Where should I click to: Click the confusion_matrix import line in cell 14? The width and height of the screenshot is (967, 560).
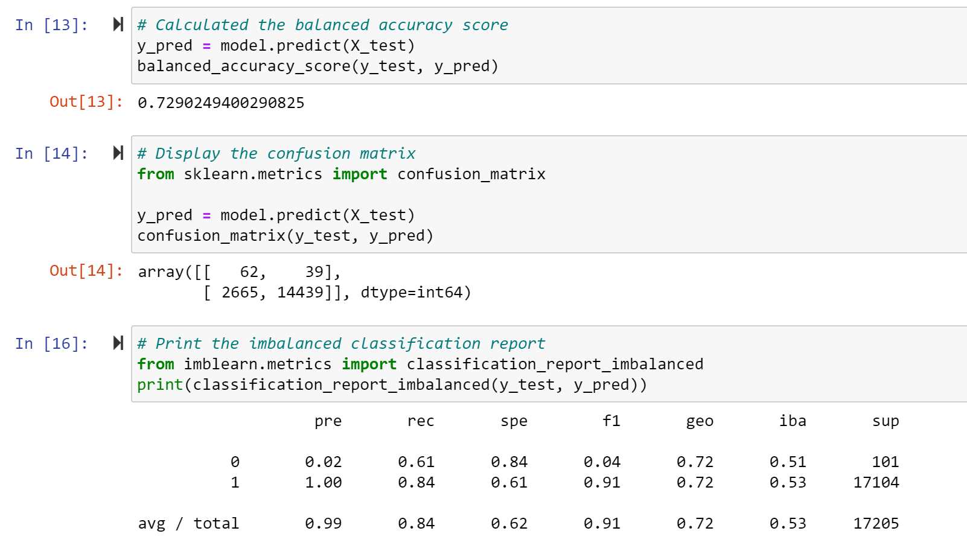pyautogui.click(x=341, y=174)
